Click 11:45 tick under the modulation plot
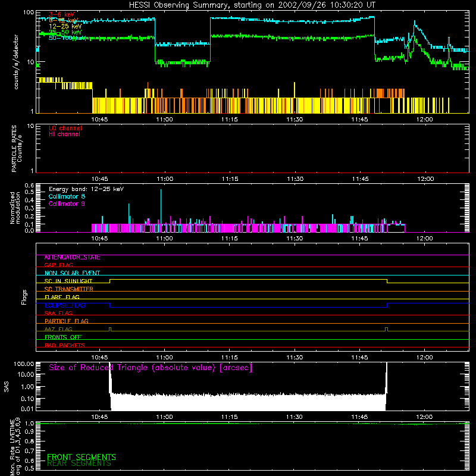 pyautogui.click(x=360, y=239)
